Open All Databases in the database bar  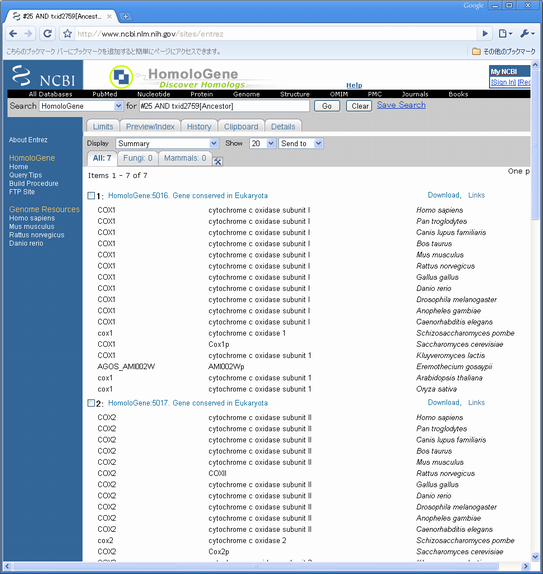click(51, 94)
